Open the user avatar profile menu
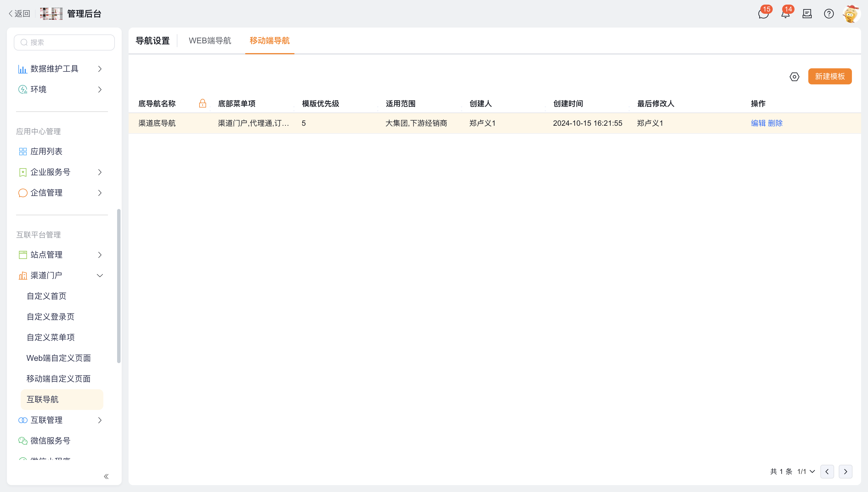868x492 pixels. coord(851,14)
